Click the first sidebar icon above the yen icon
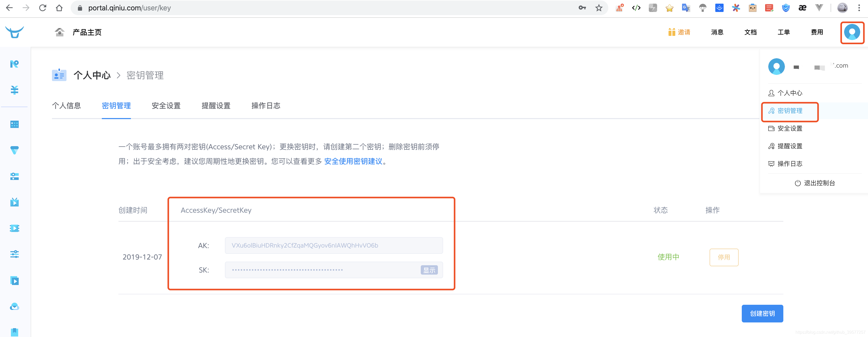Viewport: 868px width, 337px height. pyautogui.click(x=15, y=64)
